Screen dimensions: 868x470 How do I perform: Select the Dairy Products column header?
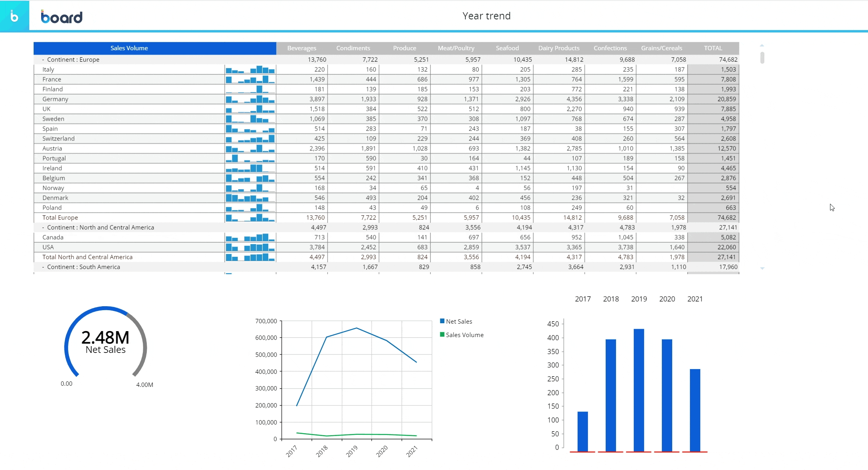[x=559, y=48]
